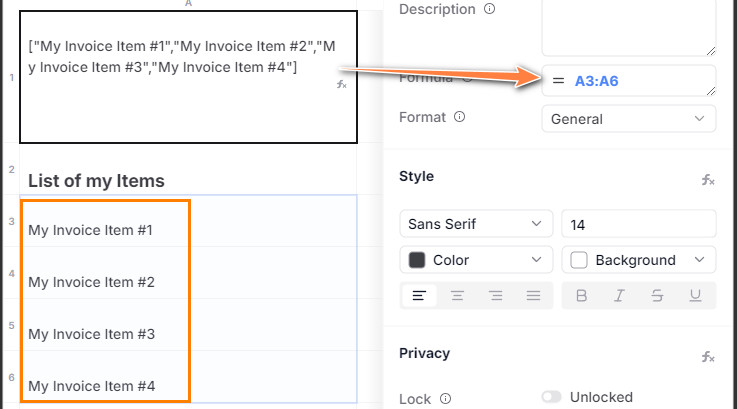This screenshot has width=737, height=409.
Task: Toggle underline formatting
Action: coord(695,295)
